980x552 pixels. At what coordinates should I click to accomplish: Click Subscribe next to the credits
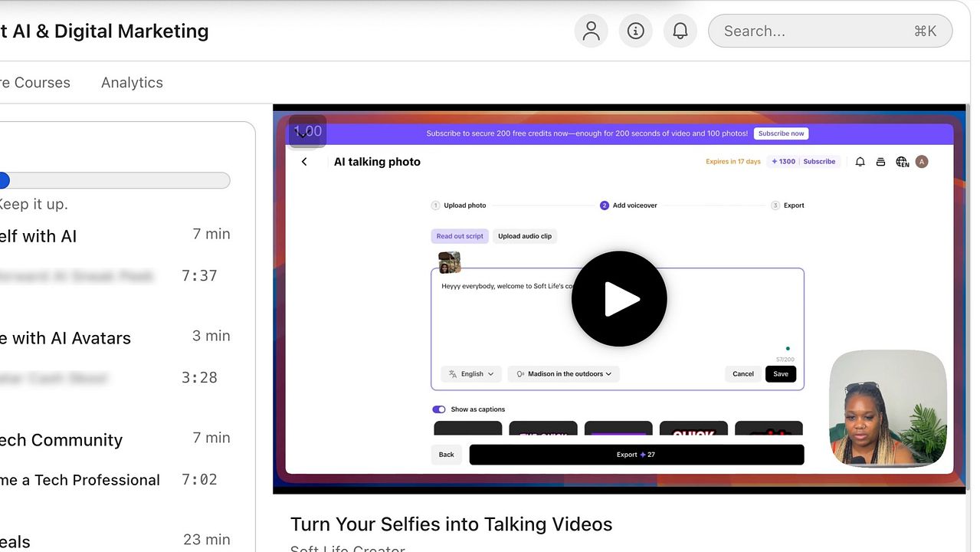pyautogui.click(x=819, y=162)
